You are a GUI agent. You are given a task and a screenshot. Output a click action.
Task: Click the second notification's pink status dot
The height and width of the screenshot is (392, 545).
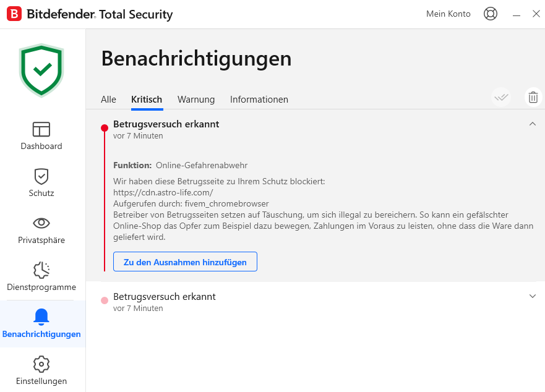[105, 300]
